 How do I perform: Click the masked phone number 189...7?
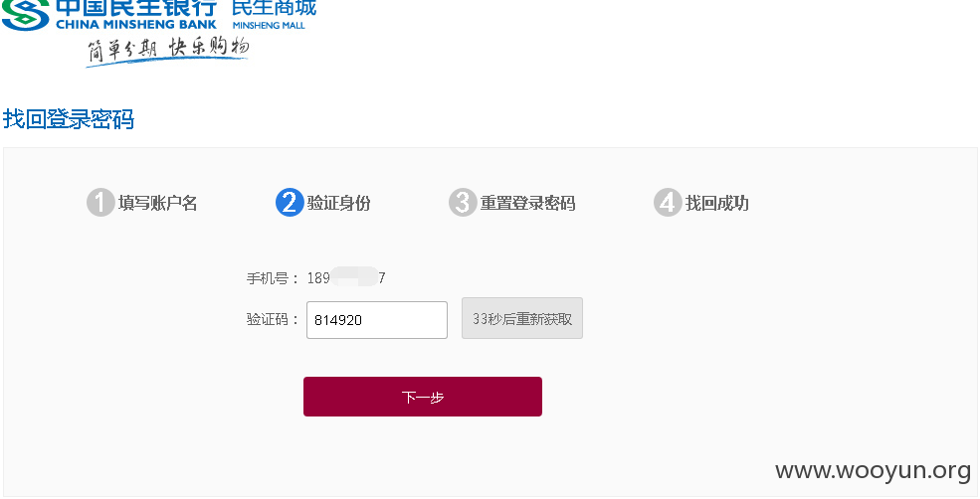[x=346, y=277]
